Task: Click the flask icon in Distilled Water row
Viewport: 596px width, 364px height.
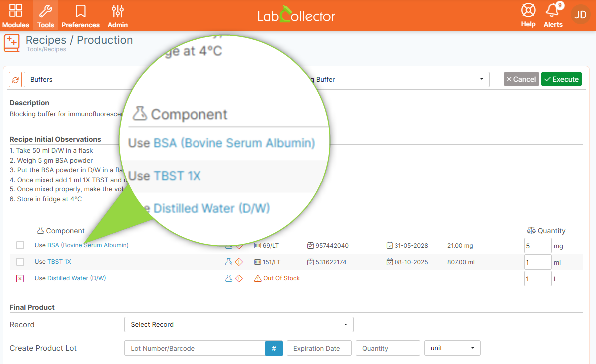Action: tap(229, 278)
